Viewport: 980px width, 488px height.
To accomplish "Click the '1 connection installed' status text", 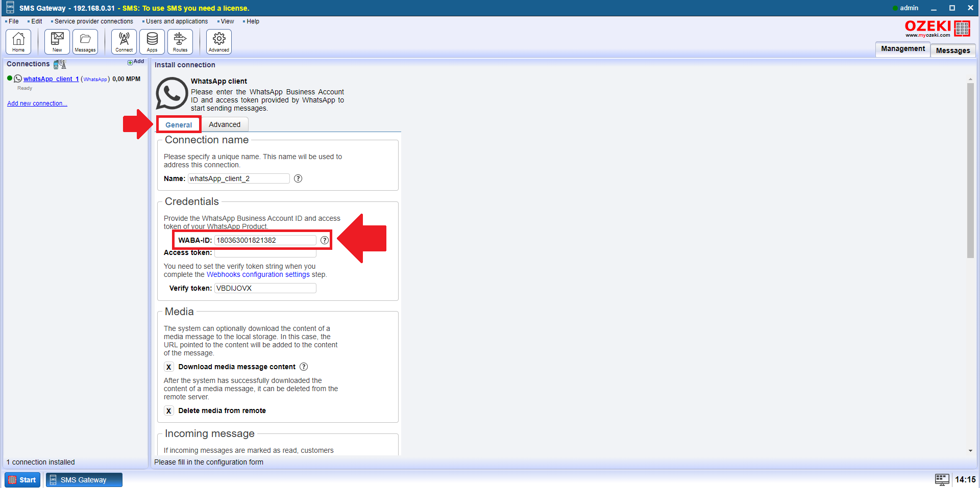I will tap(41, 462).
